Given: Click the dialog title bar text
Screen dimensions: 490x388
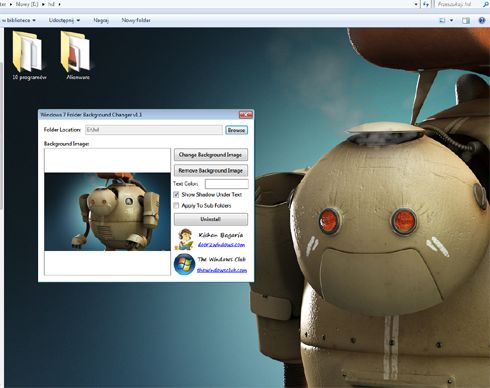Looking at the screenshot, I should [91, 115].
